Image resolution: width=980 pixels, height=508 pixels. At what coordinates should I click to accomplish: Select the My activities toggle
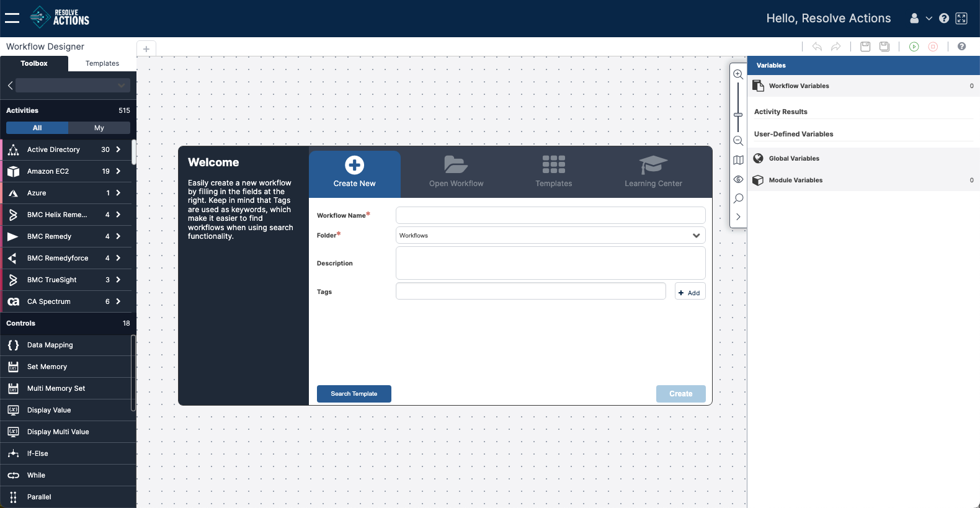coord(99,128)
